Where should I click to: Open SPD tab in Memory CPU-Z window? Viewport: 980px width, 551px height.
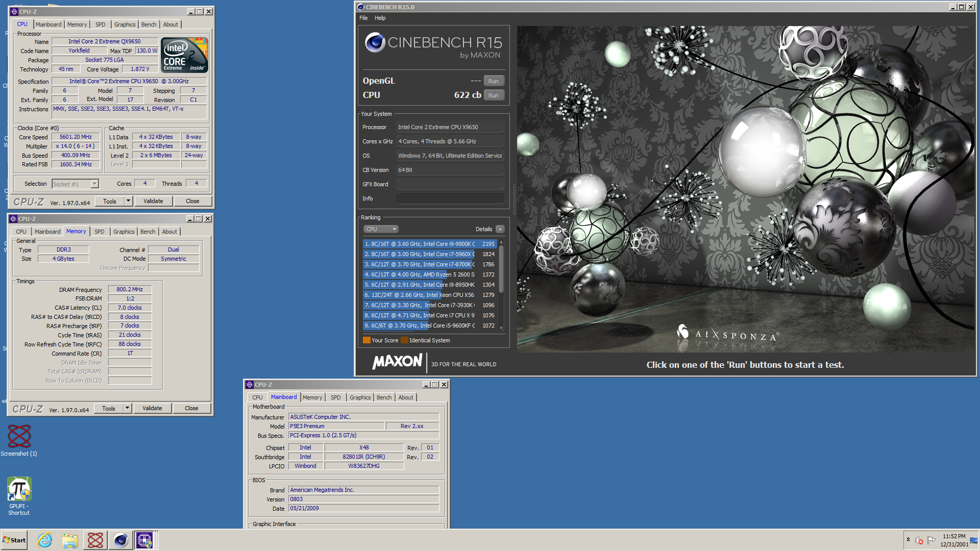100,232
